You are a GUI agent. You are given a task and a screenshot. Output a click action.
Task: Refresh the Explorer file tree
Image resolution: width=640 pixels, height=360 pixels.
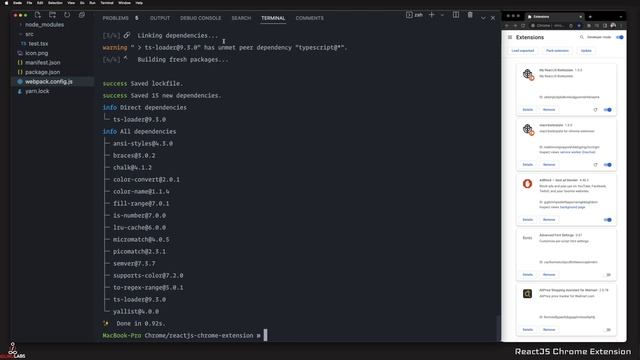coord(67,15)
